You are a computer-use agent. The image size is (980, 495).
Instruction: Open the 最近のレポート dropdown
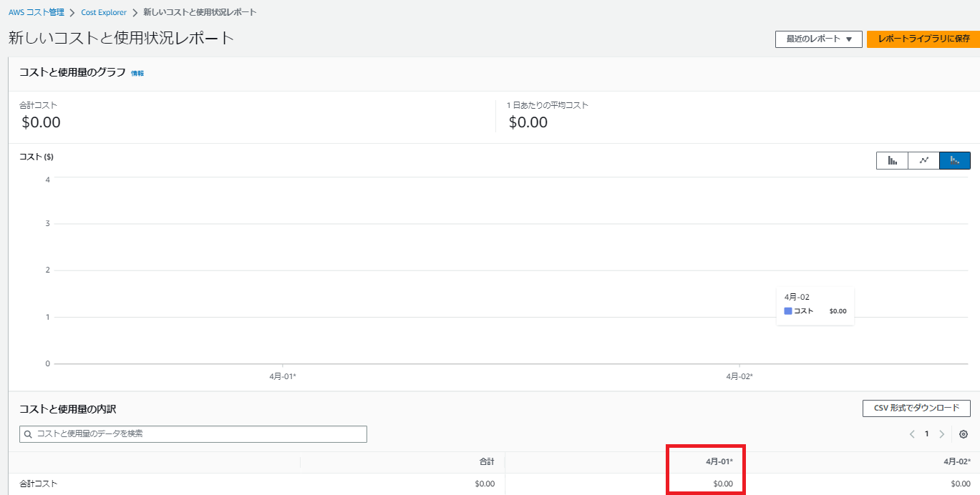click(818, 39)
